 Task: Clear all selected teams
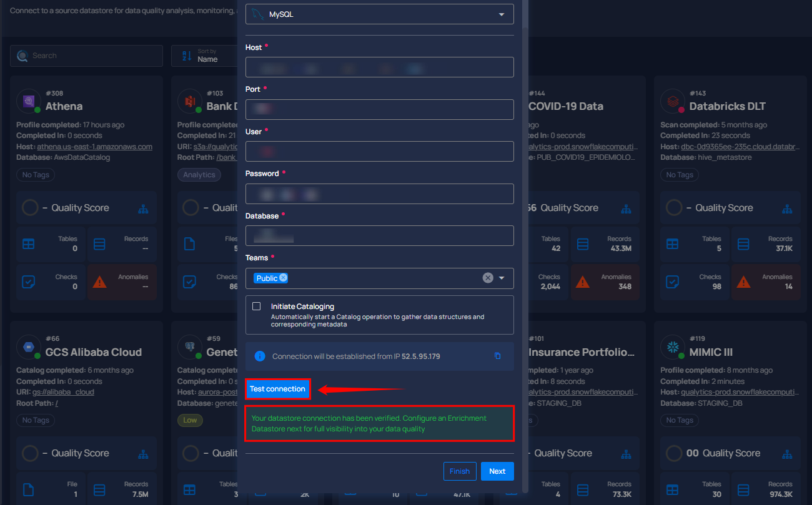point(488,278)
